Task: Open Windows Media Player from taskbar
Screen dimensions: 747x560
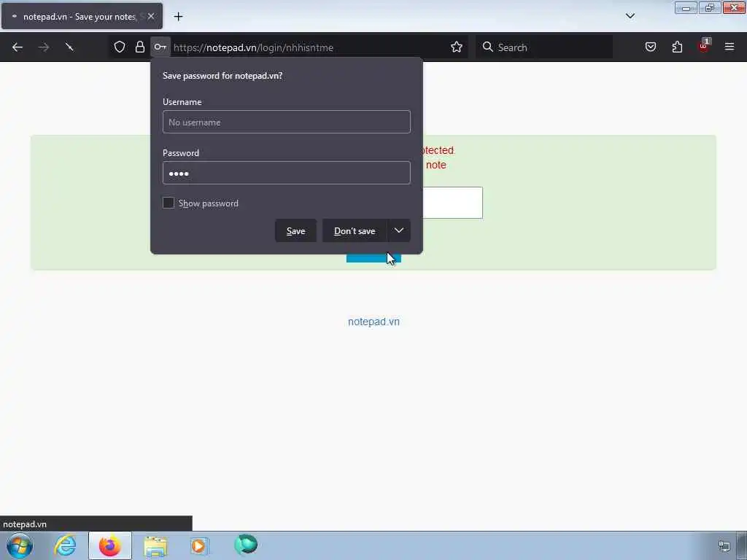Action: (x=198, y=546)
